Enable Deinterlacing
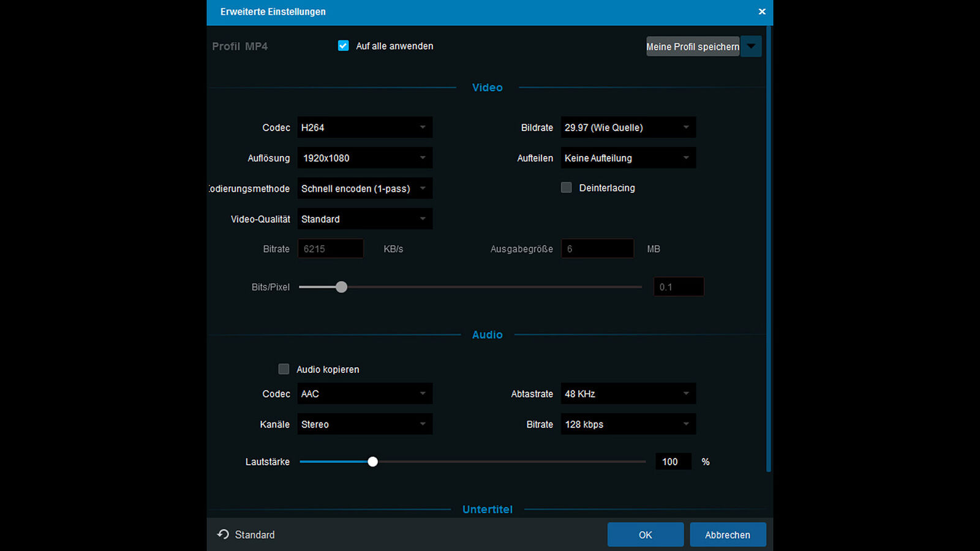The image size is (980, 551). tap(566, 187)
